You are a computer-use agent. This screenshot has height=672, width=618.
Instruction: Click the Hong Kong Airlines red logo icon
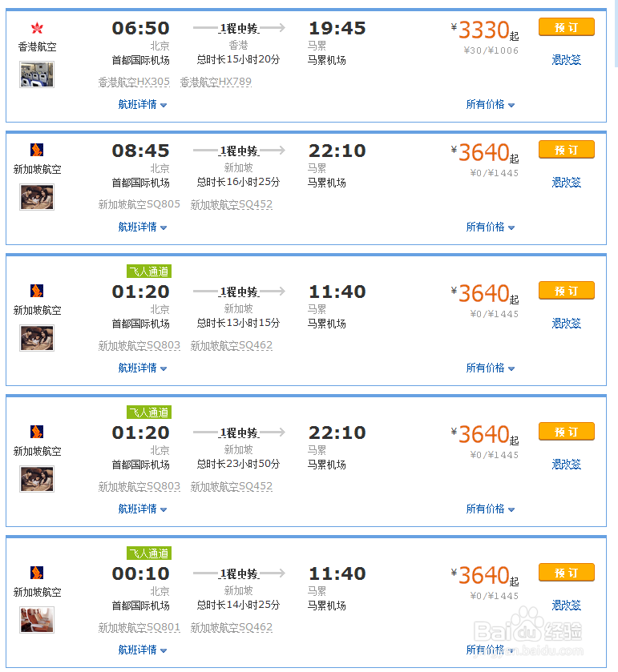pyautogui.click(x=37, y=29)
